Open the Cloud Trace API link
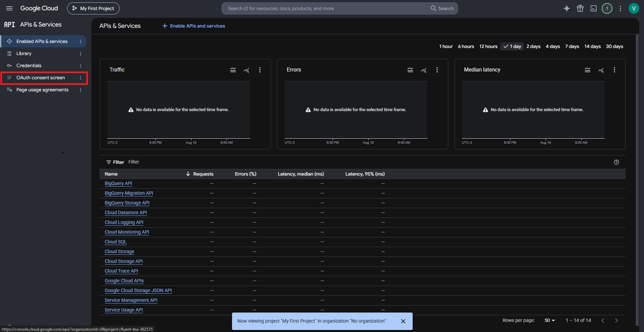Image resolution: width=644 pixels, height=332 pixels. coord(121,271)
